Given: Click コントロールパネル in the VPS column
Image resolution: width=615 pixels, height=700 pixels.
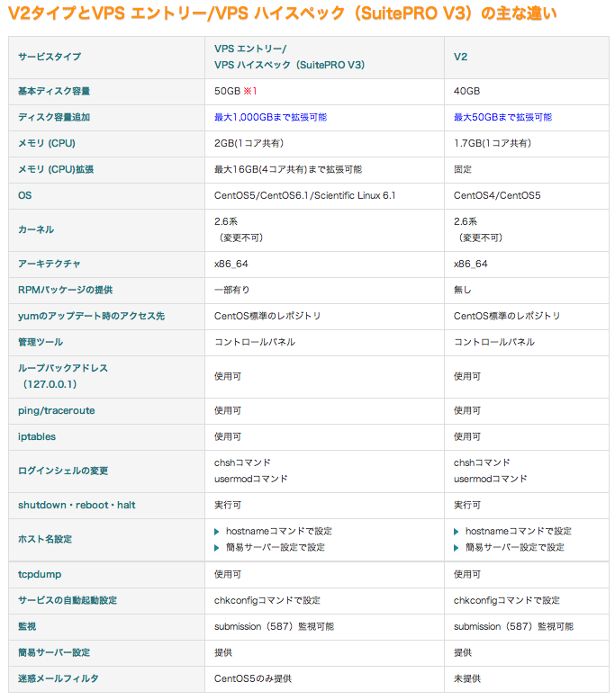Looking at the screenshot, I should click(255, 343).
